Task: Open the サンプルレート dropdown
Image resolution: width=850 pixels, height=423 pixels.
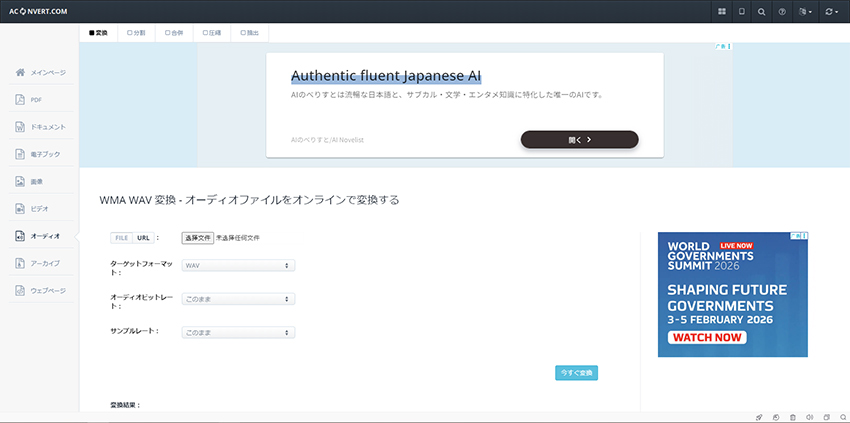Action: (x=237, y=331)
